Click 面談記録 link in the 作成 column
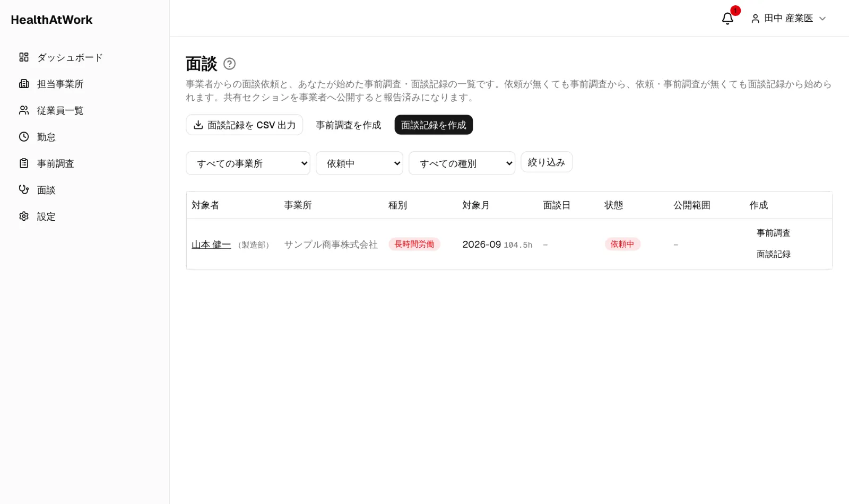This screenshot has width=849, height=504. coord(773,254)
